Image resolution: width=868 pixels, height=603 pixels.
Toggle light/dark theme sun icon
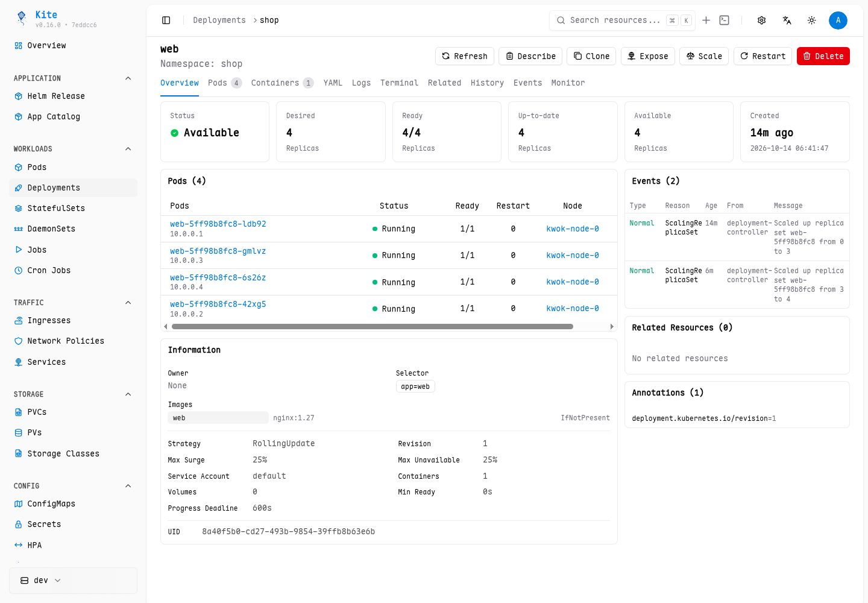812,21
